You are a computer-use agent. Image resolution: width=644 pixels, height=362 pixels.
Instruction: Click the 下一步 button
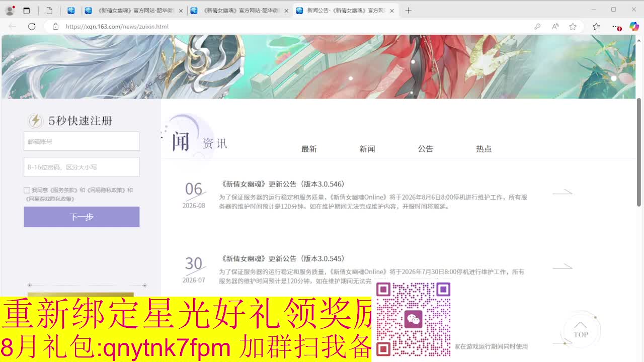pos(82,217)
